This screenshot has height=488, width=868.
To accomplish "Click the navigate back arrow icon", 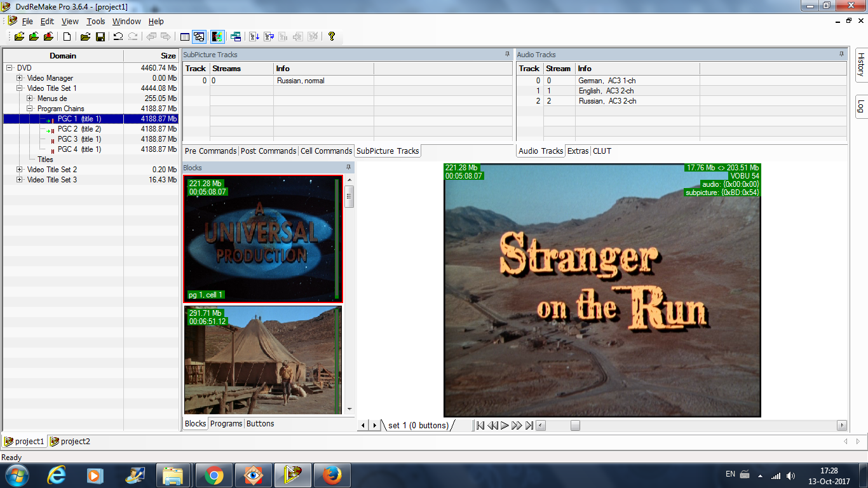I will click(x=151, y=37).
